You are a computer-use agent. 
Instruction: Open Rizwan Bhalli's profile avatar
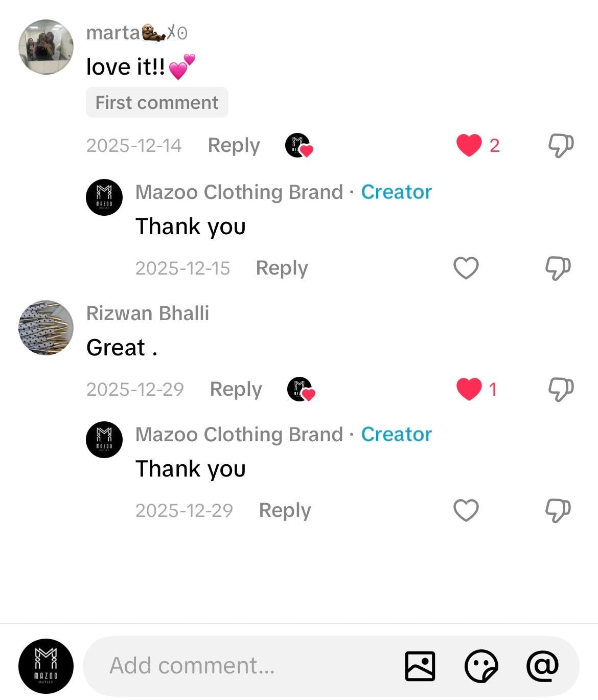tap(46, 328)
